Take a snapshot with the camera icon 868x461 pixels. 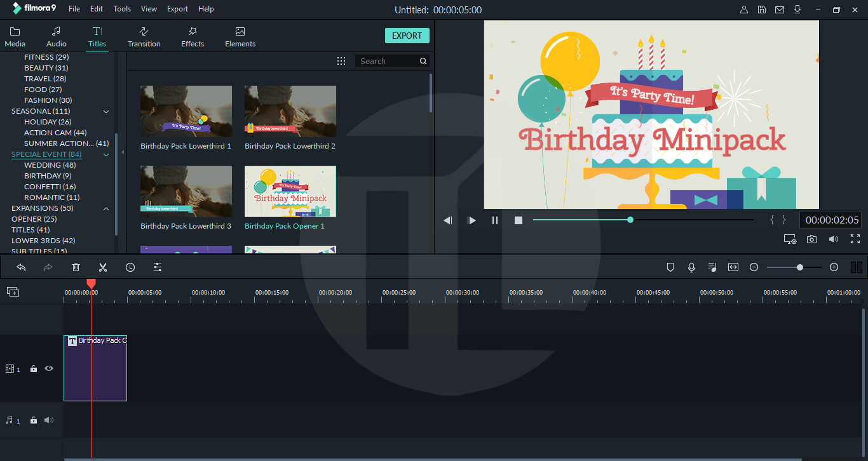coord(812,239)
